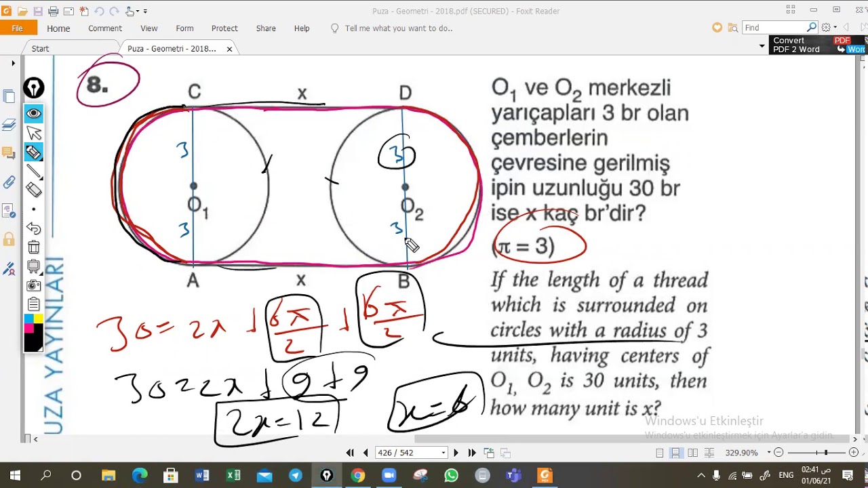Go to the next page
Image resolution: width=868 pixels, height=488 pixels.
click(456, 453)
